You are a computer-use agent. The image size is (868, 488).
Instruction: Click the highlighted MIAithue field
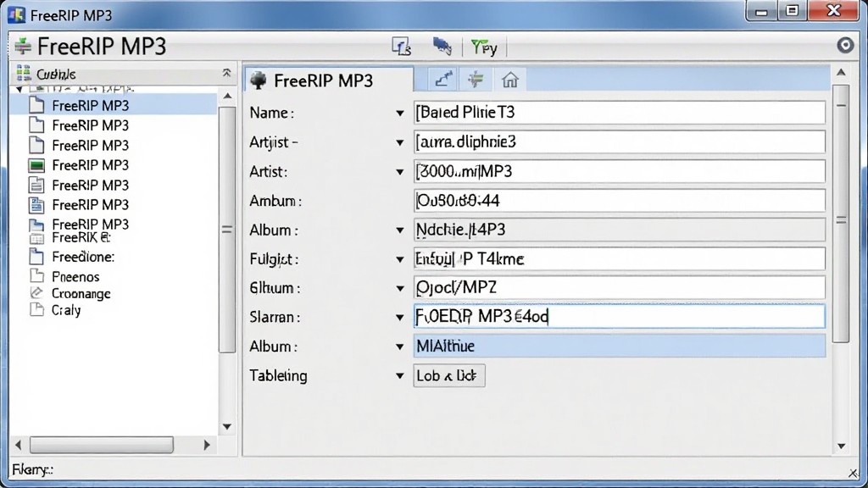619,346
